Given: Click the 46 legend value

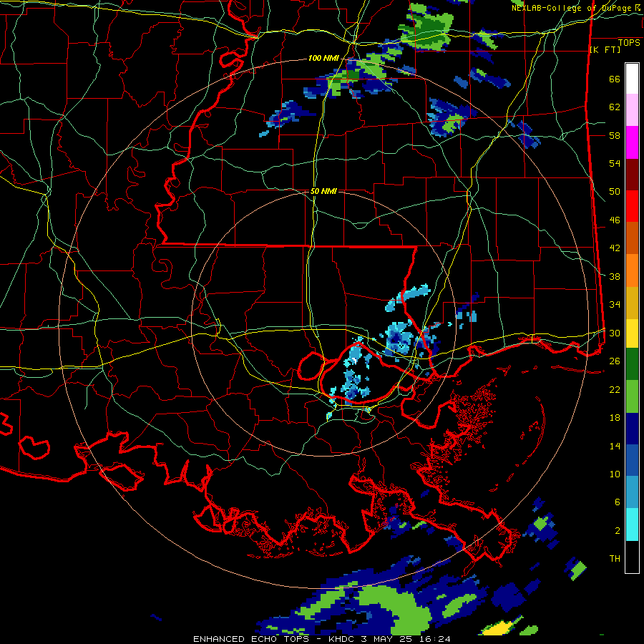Looking at the screenshot, I should point(615,220).
